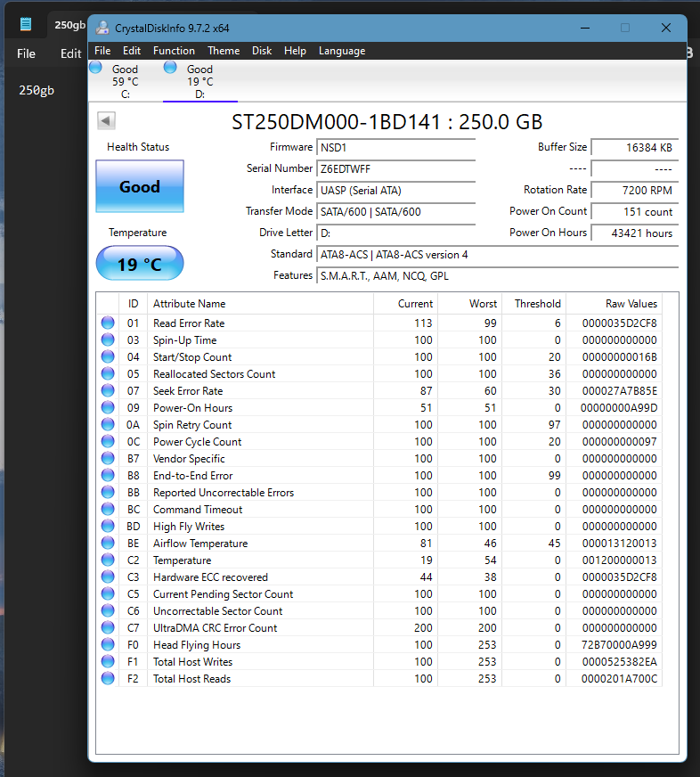The width and height of the screenshot is (700, 777).
Task: Click the 19 °C temperature button
Action: coord(140,264)
